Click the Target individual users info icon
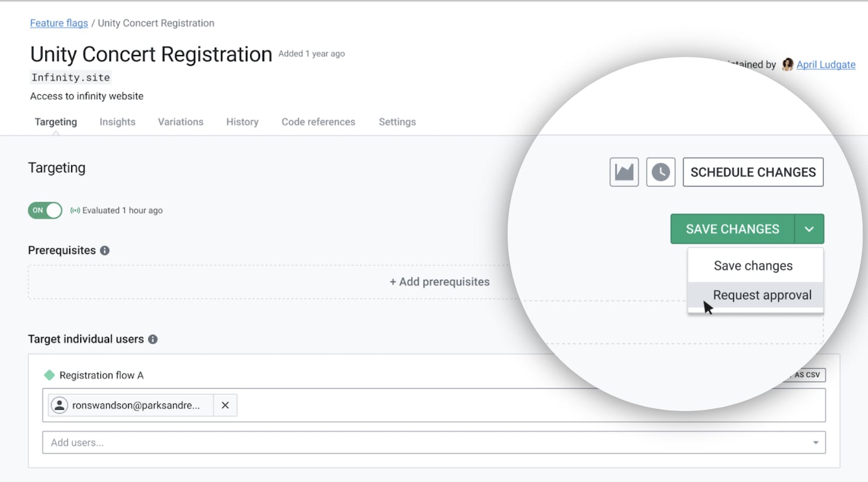 click(153, 339)
